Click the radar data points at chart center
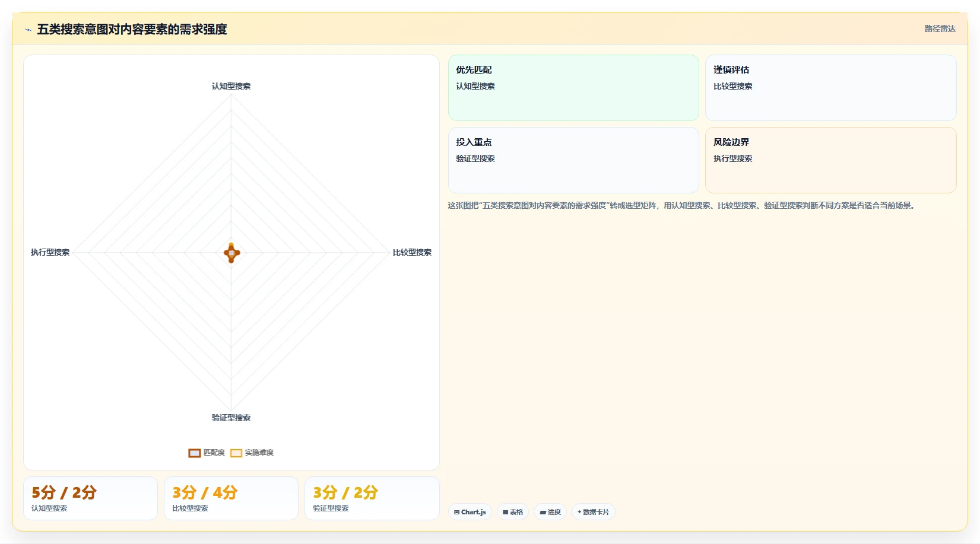Viewport: 980px width, 544px height. (x=231, y=253)
